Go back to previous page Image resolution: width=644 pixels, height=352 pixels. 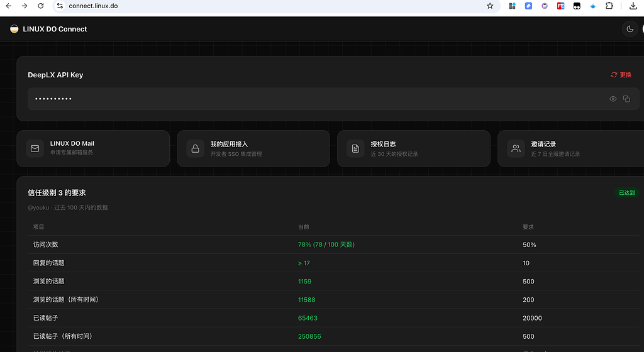[9, 6]
